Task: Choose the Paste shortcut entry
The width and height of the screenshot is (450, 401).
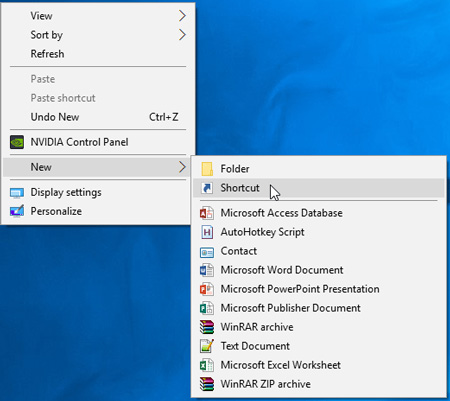Action: click(x=97, y=98)
